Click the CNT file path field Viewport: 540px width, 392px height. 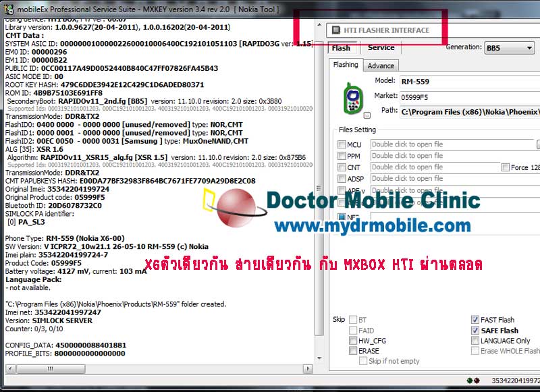pyautogui.click(x=435, y=167)
